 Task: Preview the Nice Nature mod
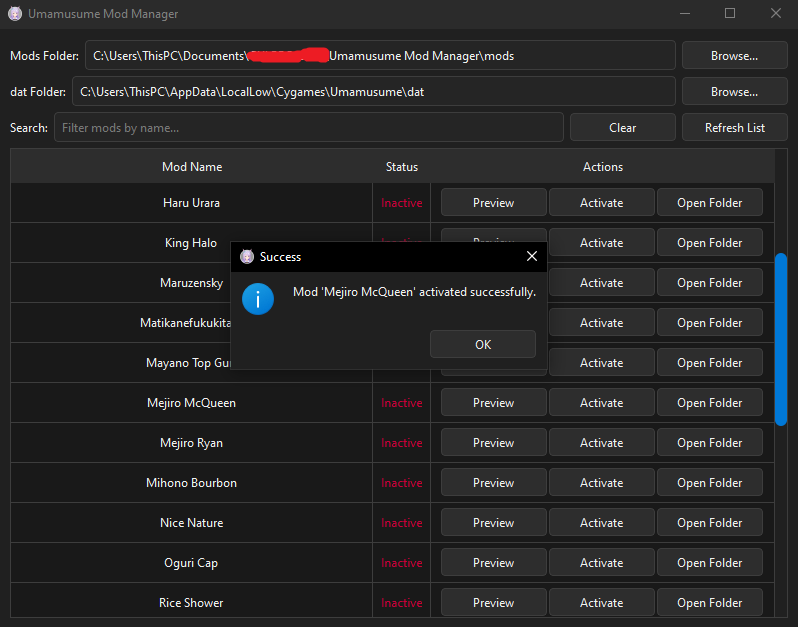click(x=494, y=523)
